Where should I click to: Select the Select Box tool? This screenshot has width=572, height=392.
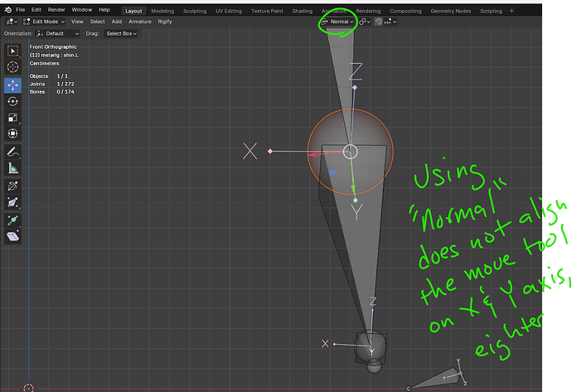(x=12, y=51)
